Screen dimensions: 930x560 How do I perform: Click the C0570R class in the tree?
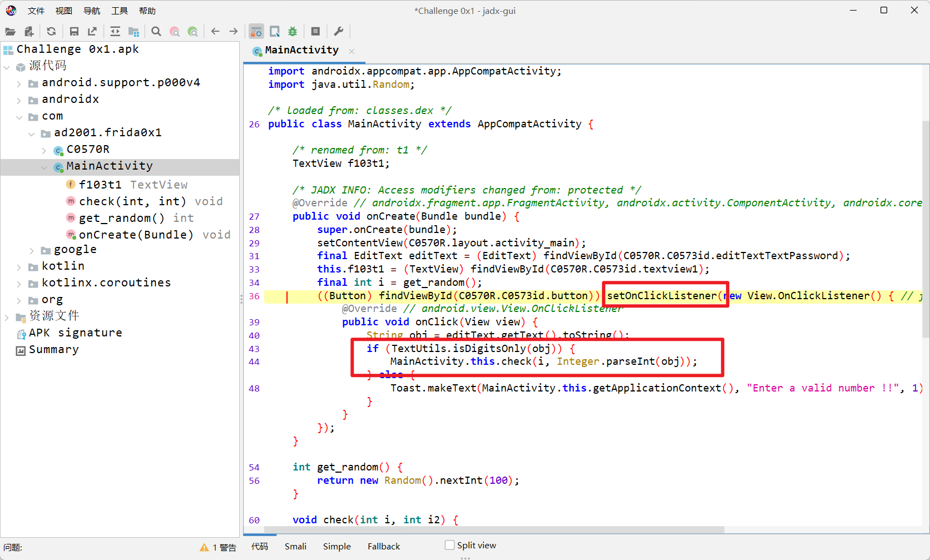88,149
